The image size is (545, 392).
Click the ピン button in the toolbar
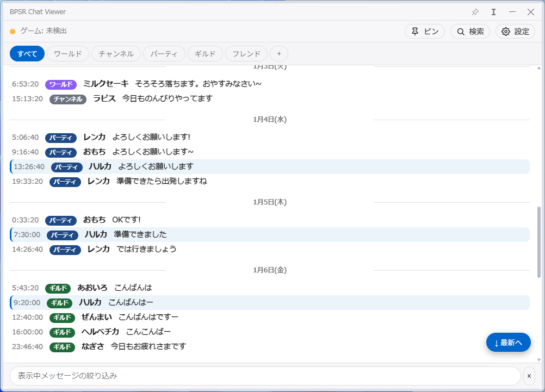point(425,32)
